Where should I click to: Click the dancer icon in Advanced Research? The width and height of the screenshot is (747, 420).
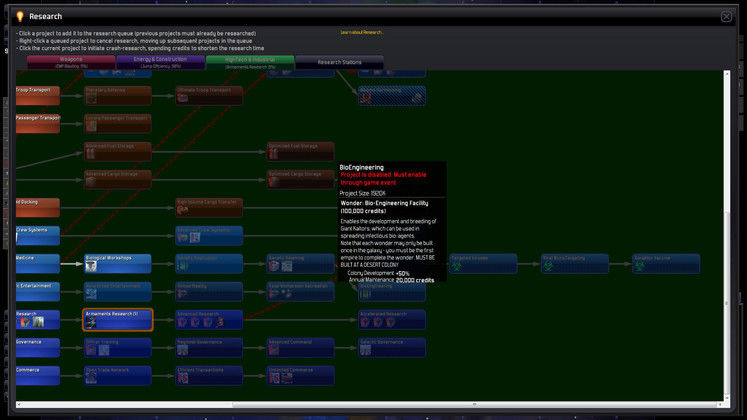(220, 323)
